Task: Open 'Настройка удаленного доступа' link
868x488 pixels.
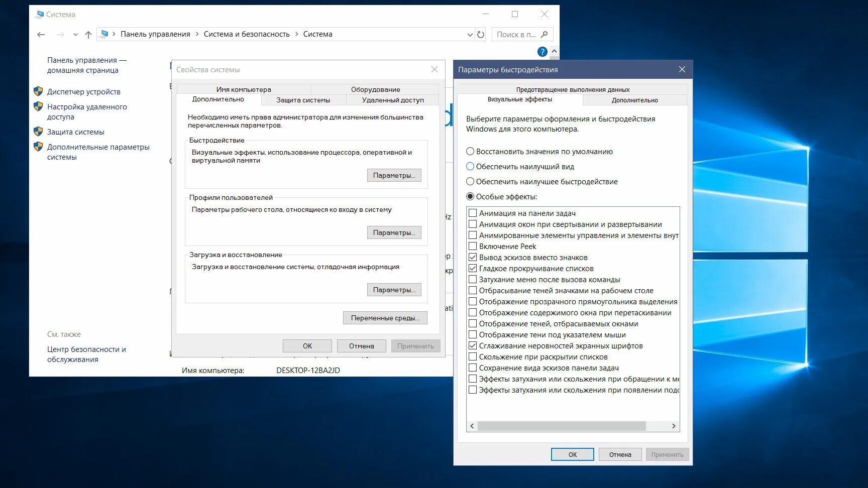Action: [x=87, y=112]
